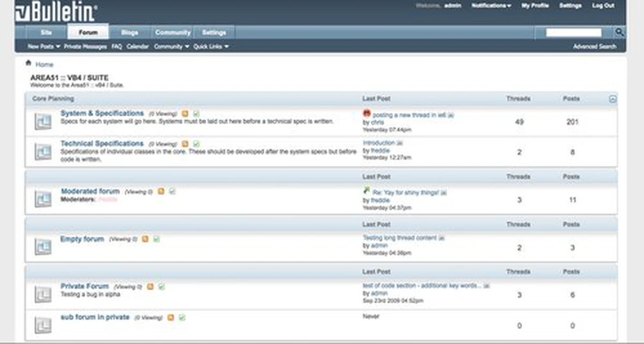644x344 pixels.
Task: Open the Technical Specifications forum
Action: point(102,143)
